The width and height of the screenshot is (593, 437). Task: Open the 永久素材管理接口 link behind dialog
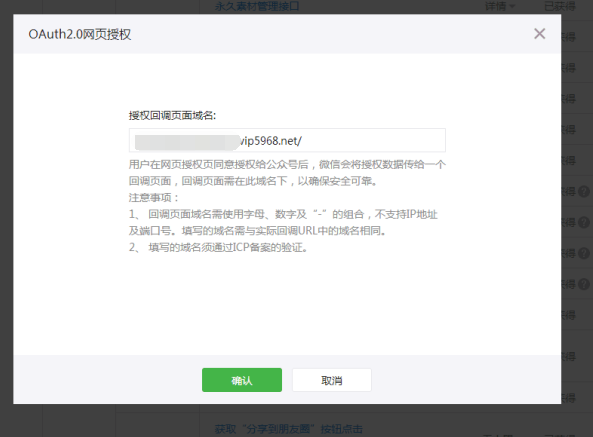(x=257, y=6)
